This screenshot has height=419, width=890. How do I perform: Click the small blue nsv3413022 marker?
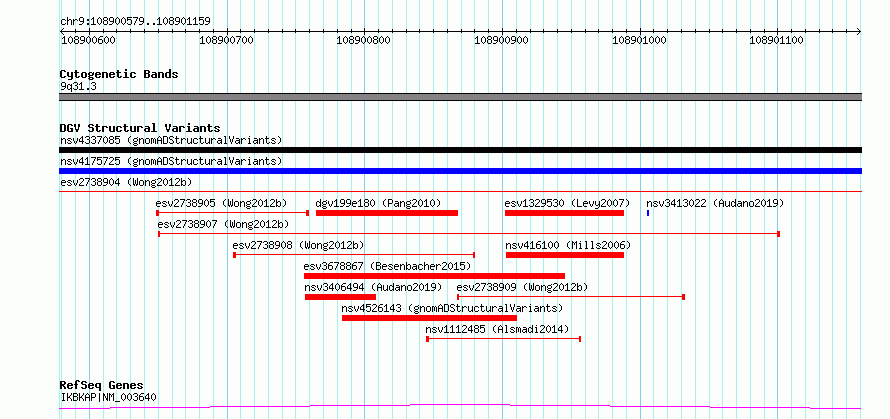(x=648, y=213)
